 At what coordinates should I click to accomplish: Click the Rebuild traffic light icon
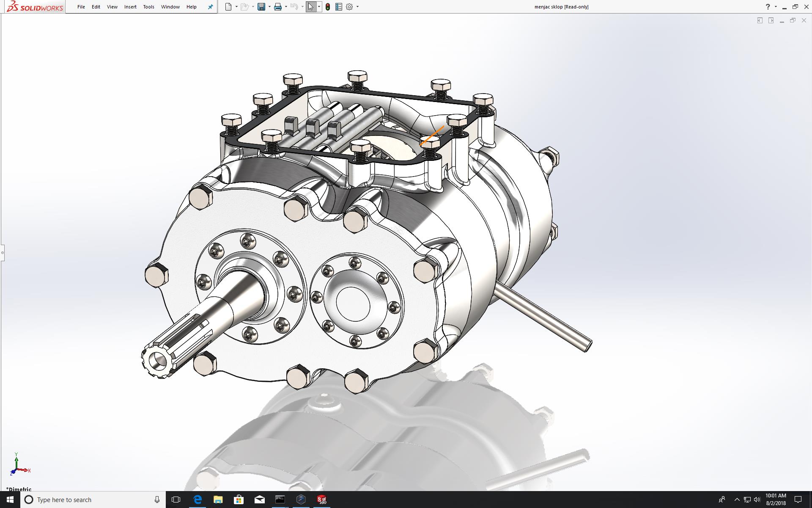[328, 7]
